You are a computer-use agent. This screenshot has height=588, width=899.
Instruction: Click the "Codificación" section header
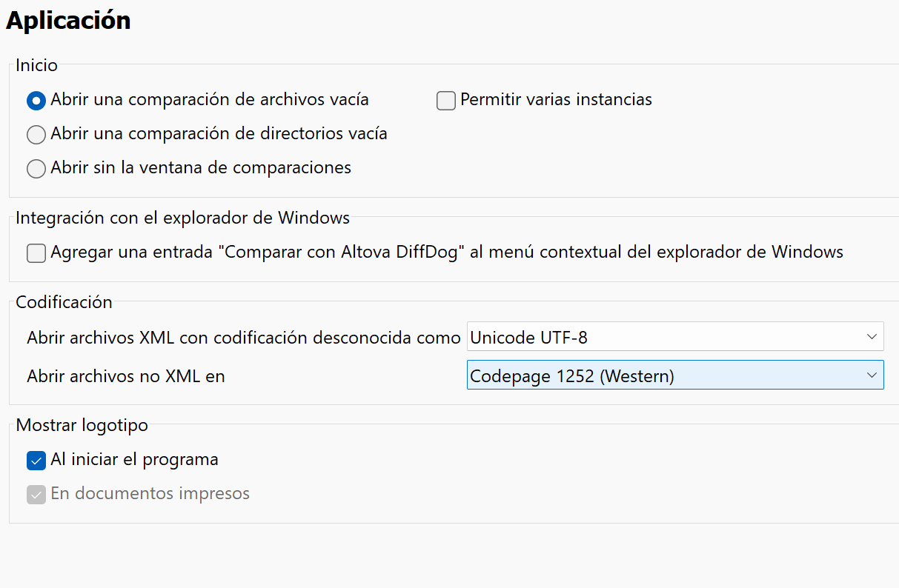(64, 302)
